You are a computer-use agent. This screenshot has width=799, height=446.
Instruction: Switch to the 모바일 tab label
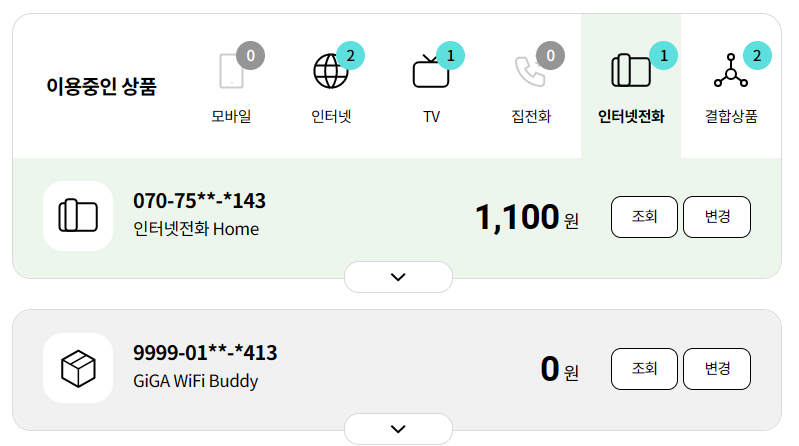tap(231, 117)
